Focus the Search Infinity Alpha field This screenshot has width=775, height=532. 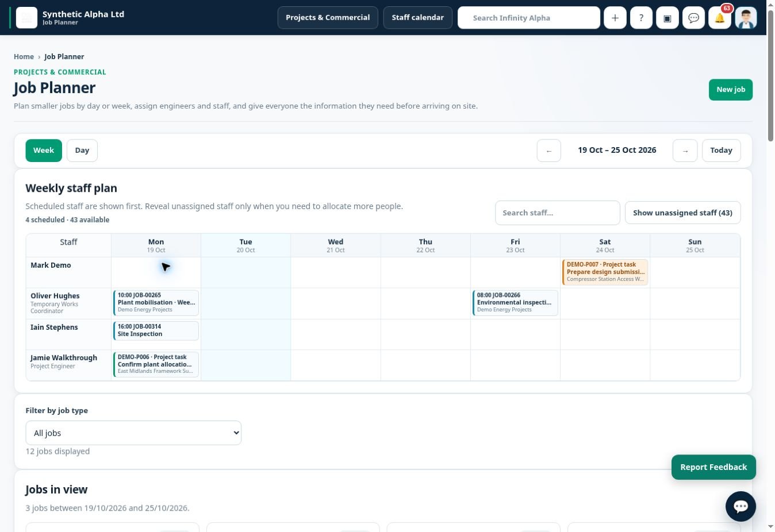[x=529, y=18]
